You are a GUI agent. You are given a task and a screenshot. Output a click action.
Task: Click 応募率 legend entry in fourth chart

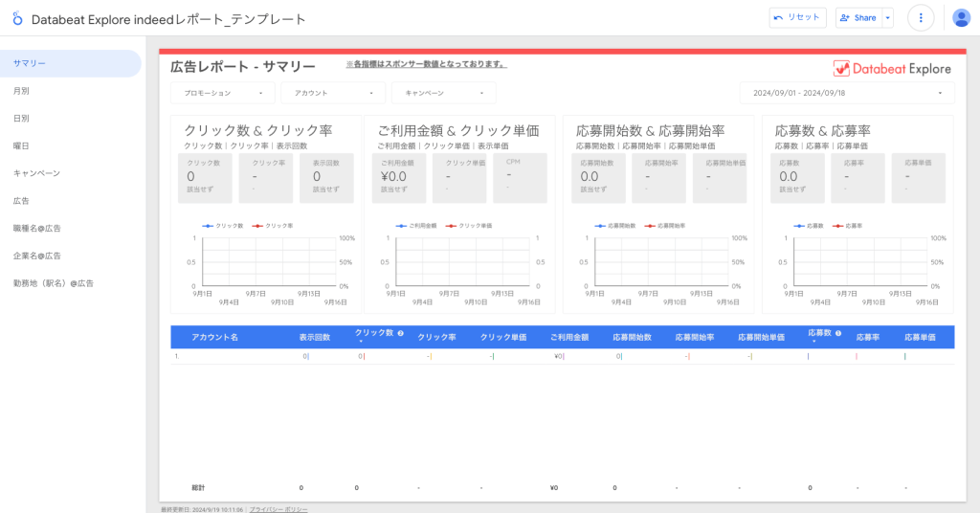coord(848,226)
